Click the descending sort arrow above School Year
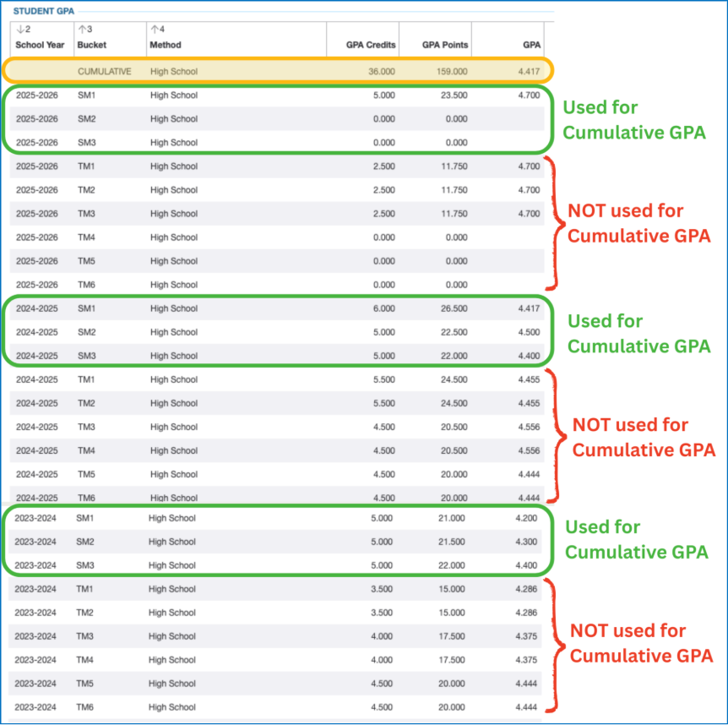Viewport: 728px width, 725px height. pyautogui.click(x=19, y=30)
